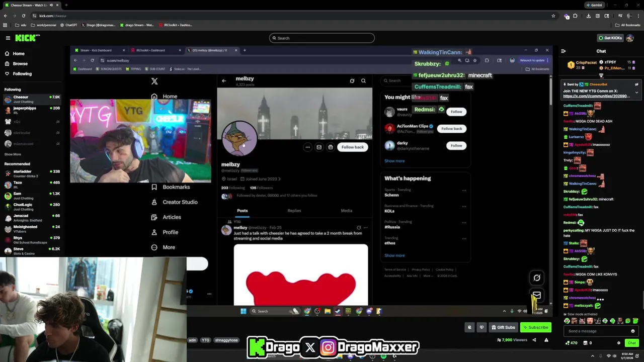Click Follow back on melbzy profile
The width and height of the screenshot is (644, 362).
coord(352,147)
